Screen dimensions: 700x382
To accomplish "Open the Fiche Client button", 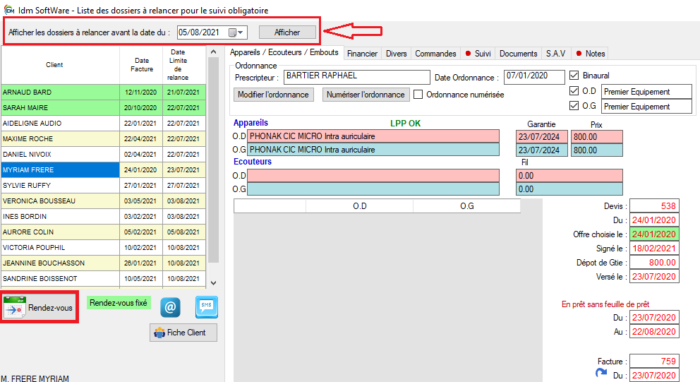I will (x=183, y=332).
